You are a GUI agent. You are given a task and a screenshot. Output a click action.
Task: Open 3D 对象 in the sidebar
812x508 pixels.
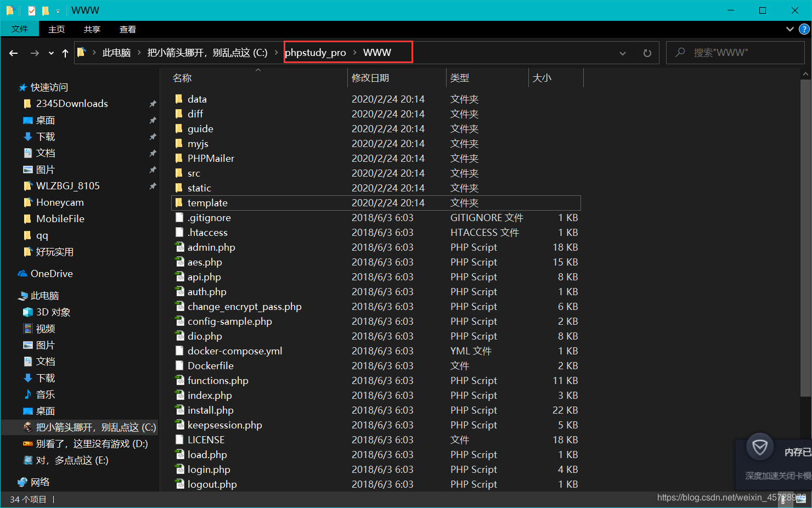tap(53, 312)
